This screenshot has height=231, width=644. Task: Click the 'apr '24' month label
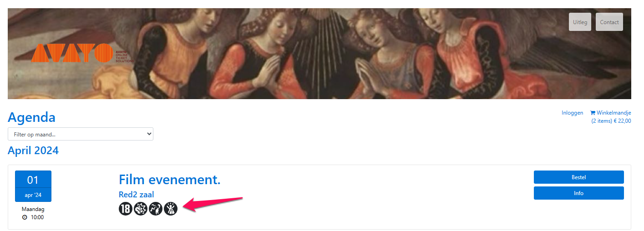tap(33, 195)
